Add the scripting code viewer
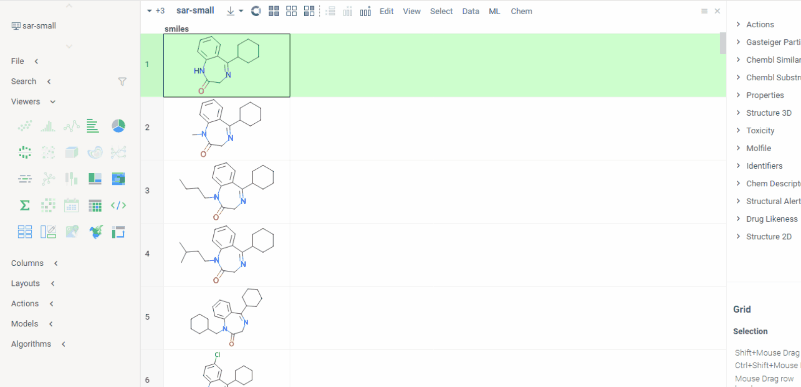 click(x=119, y=205)
